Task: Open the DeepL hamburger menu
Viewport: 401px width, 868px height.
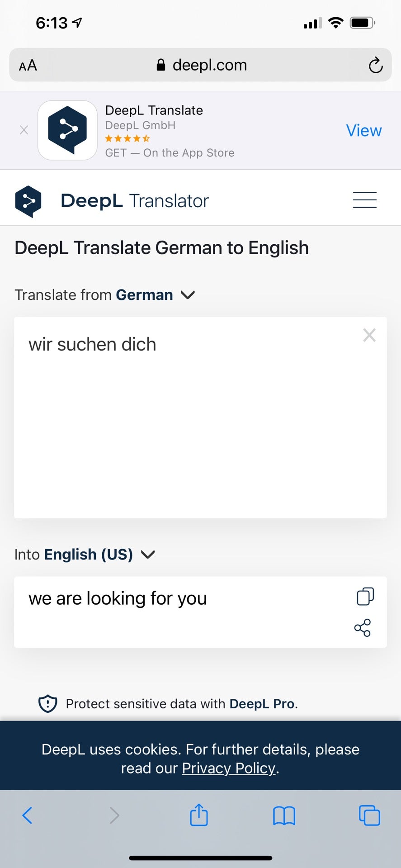Action: 364,200
